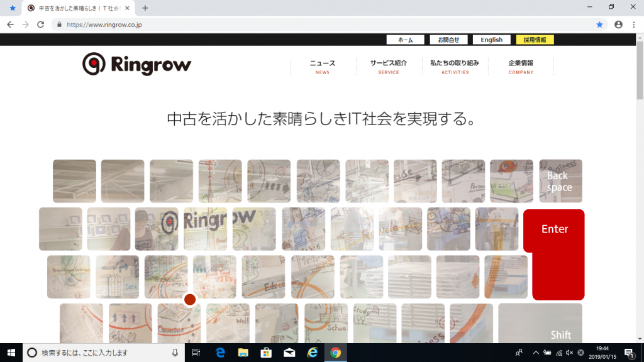Open the English version of the site

tap(491, 39)
